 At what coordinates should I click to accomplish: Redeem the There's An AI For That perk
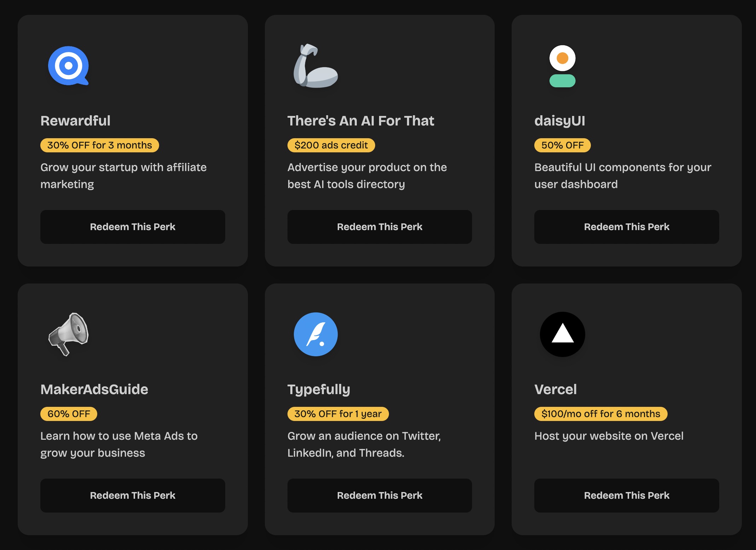(379, 227)
